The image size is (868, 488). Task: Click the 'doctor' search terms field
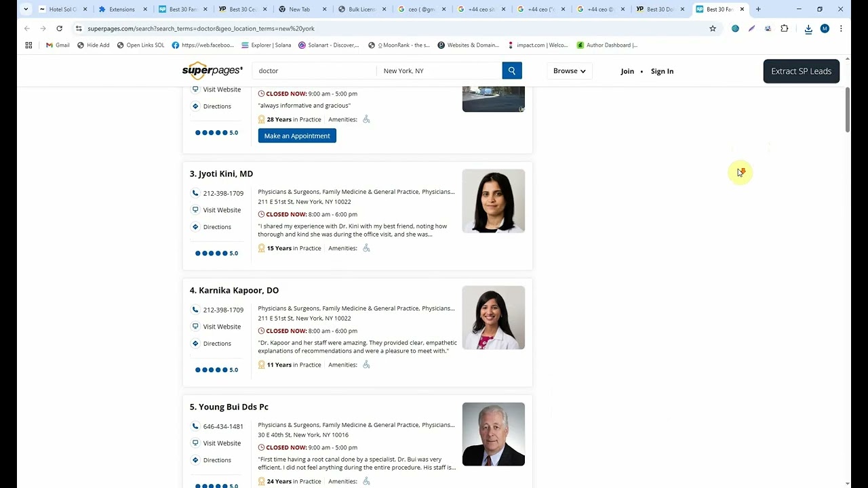(314, 70)
